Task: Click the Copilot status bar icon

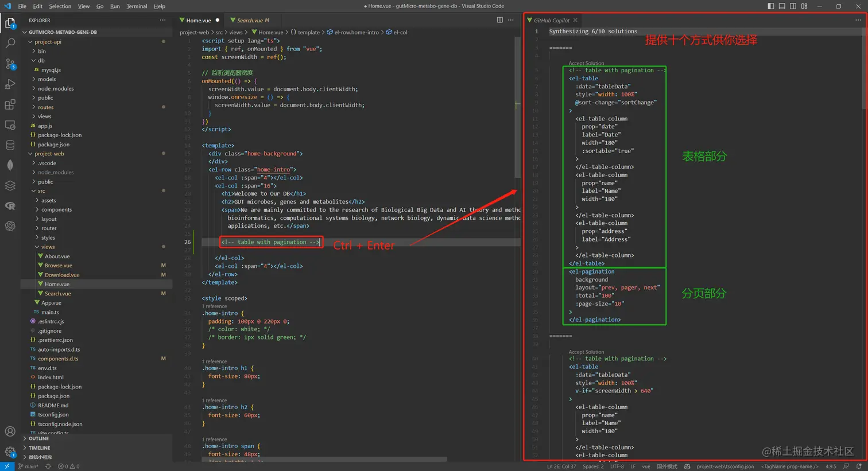Action: pos(687,466)
